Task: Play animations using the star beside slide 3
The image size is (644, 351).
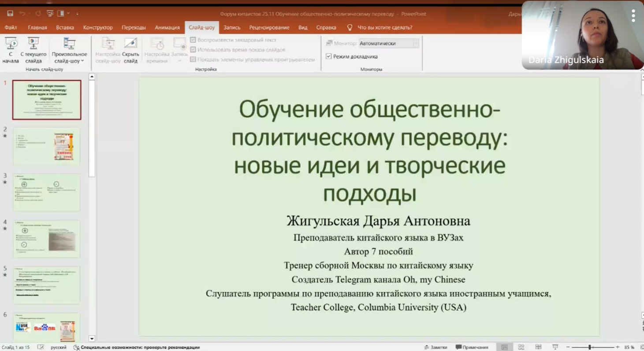Action: pos(5,182)
